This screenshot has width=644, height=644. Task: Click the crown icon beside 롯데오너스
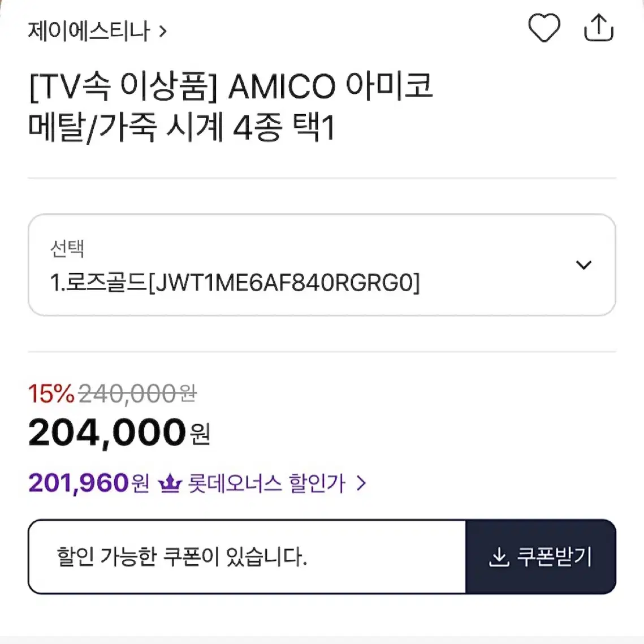(170, 483)
